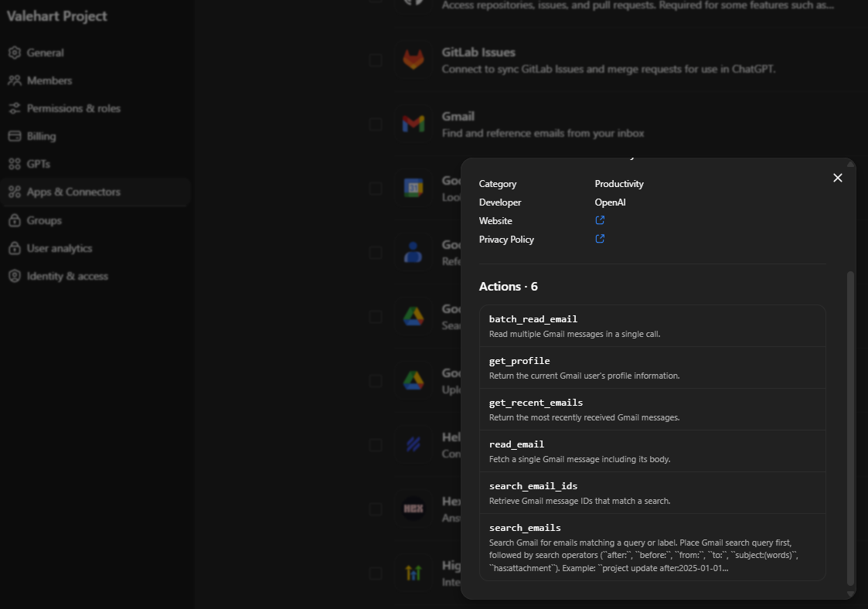This screenshot has height=609, width=868.
Task: Open Permissions & roles settings
Action: [73, 108]
